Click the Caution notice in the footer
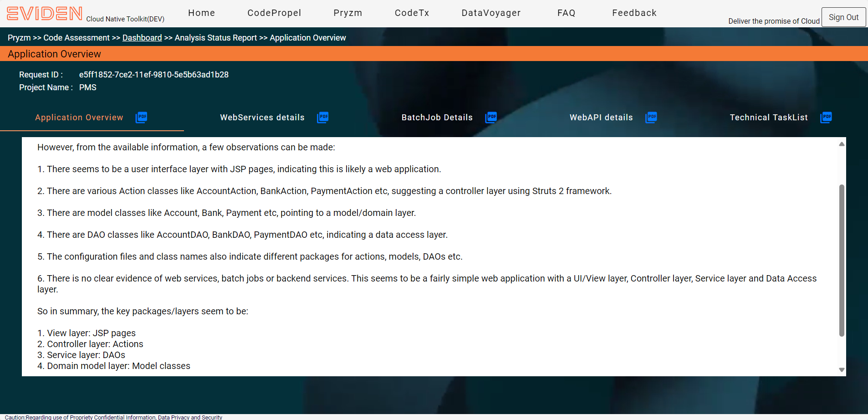Image resolution: width=868 pixels, height=420 pixels. pyautogui.click(x=113, y=417)
